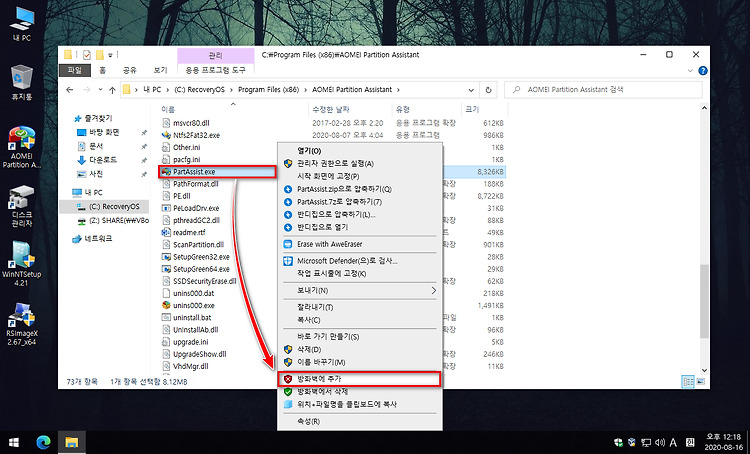Viewport: 750px width, 454px height.
Task: Switch to details view layout icon
Action: tap(688, 381)
